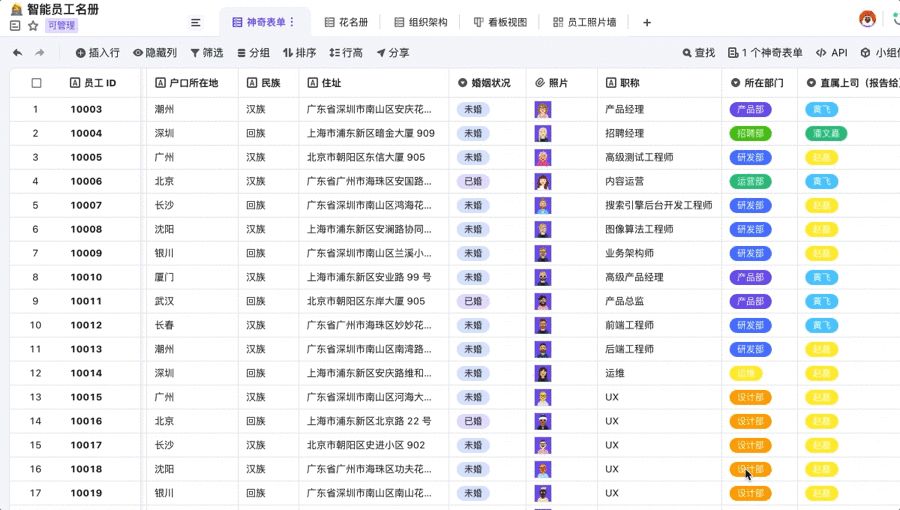Click the supervisor tag in row 10004
This screenshot has height=510, width=900.
(x=826, y=134)
